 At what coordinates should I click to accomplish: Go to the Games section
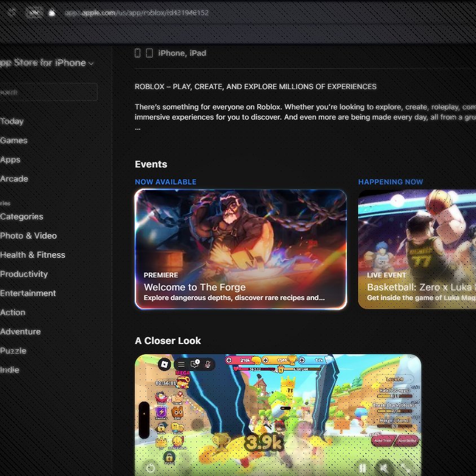tap(14, 140)
